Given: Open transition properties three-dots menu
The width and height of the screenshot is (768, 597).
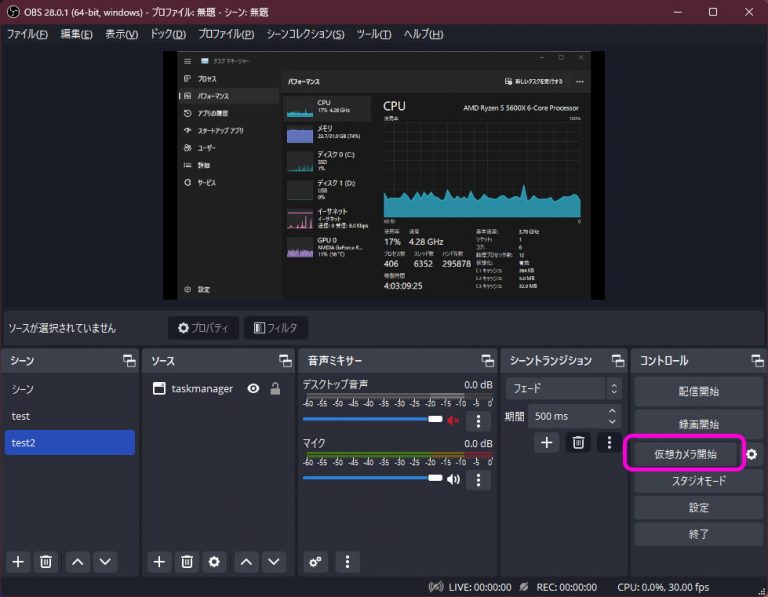Looking at the screenshot, I should click(x=609, y=443).
